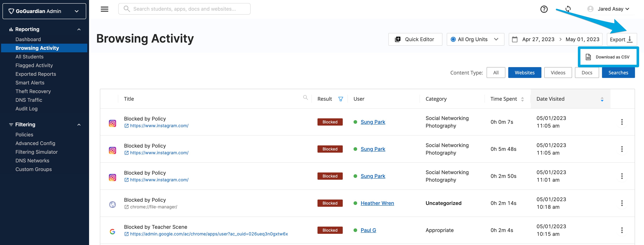This screenshot has width=644, height=245.
Task: Click the Category column header
Action: point(436,99)
